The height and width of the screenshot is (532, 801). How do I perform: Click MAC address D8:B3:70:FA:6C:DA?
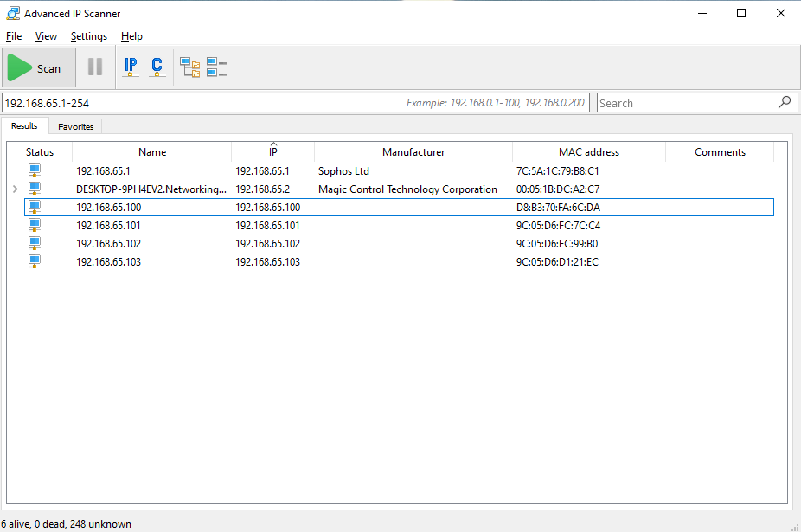[558, 207]
